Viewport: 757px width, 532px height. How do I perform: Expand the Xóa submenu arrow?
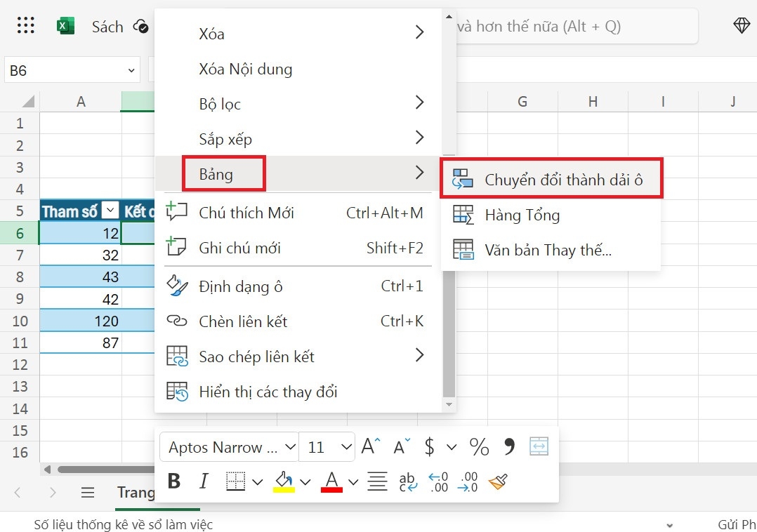(x=419, y=32)
